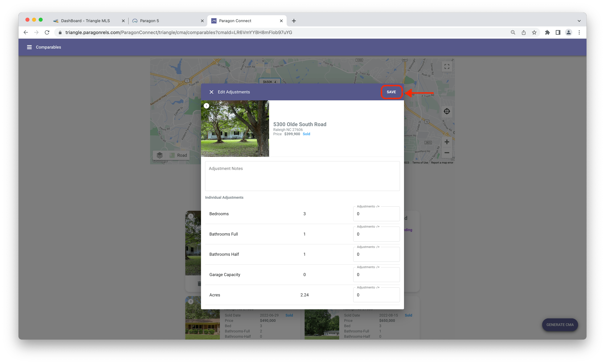Viewport: 605px width, 364px height.
Task: Open the Comparables hamburger menu
Action: pos(29,47)
